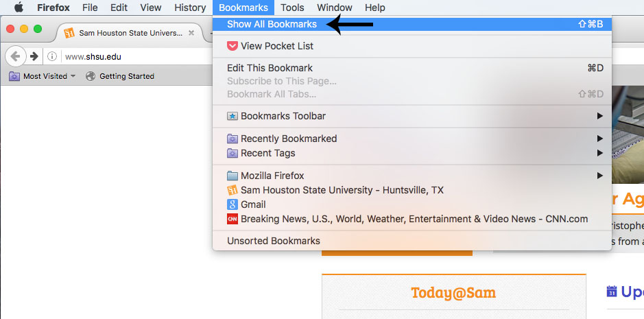Click the red close window button
The height and width of the screenshot is (319, 644).
pos(11,29)
